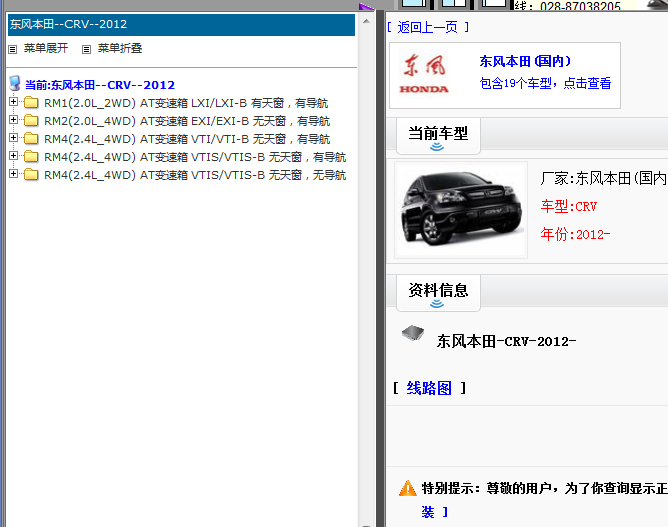
Task: Open the 东风本田 (国内) manufacturer link
Action: [x=525, y=61]
